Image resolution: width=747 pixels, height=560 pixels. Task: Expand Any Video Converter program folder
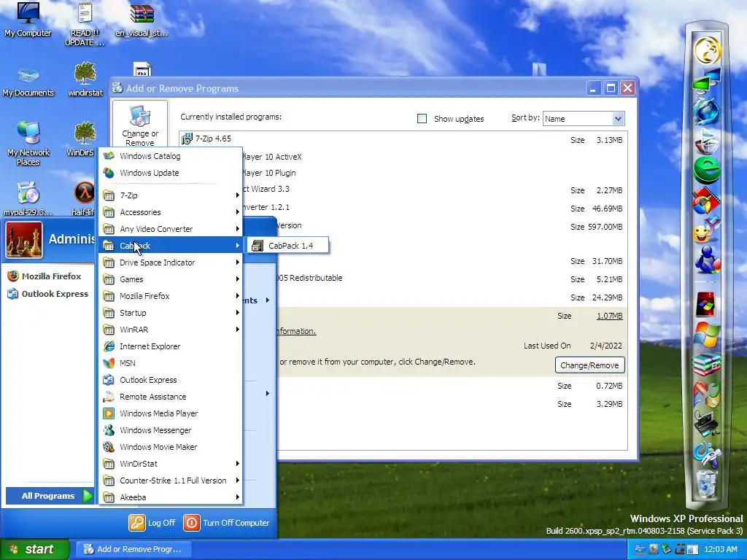[171, 229]
